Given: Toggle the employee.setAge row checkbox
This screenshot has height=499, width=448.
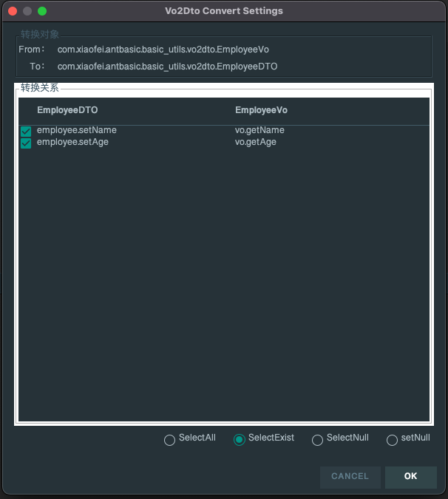Looking at the screenshot, I should point(26,143).
